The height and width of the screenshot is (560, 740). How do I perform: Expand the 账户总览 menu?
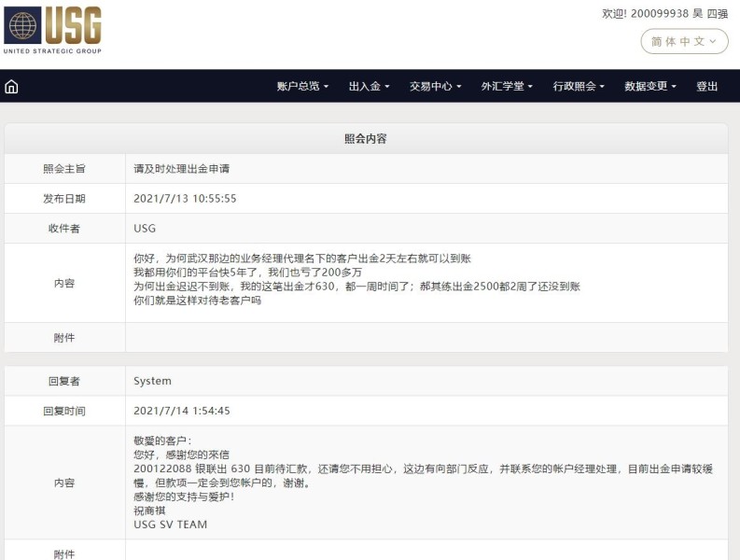(x=302, y=86)
